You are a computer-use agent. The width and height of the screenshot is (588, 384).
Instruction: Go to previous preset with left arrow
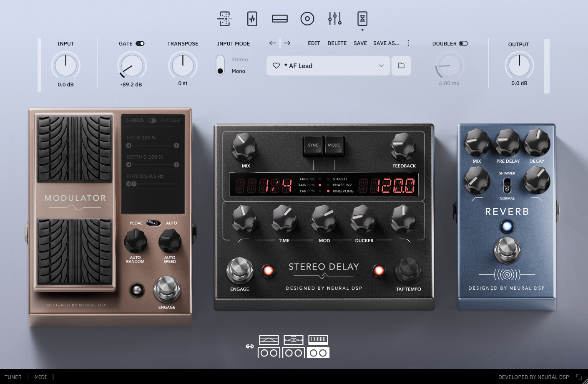pyautogui.click(x=273, y=43)
